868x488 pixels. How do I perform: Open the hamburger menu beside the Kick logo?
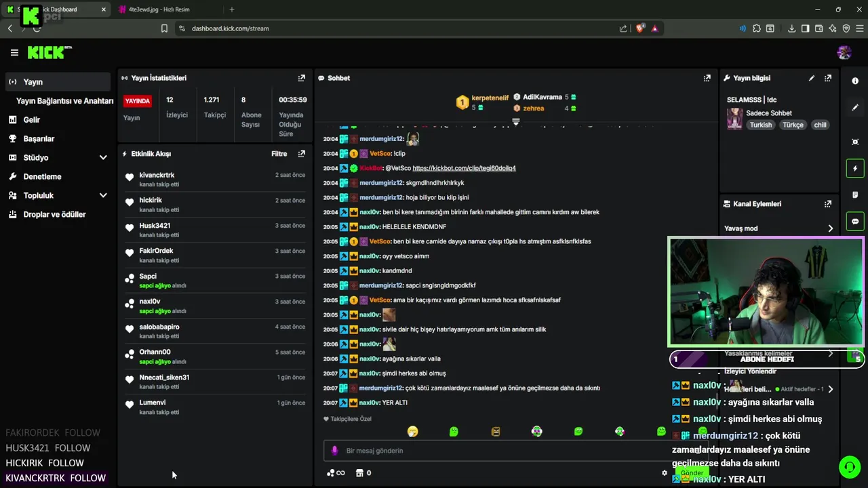14,52
